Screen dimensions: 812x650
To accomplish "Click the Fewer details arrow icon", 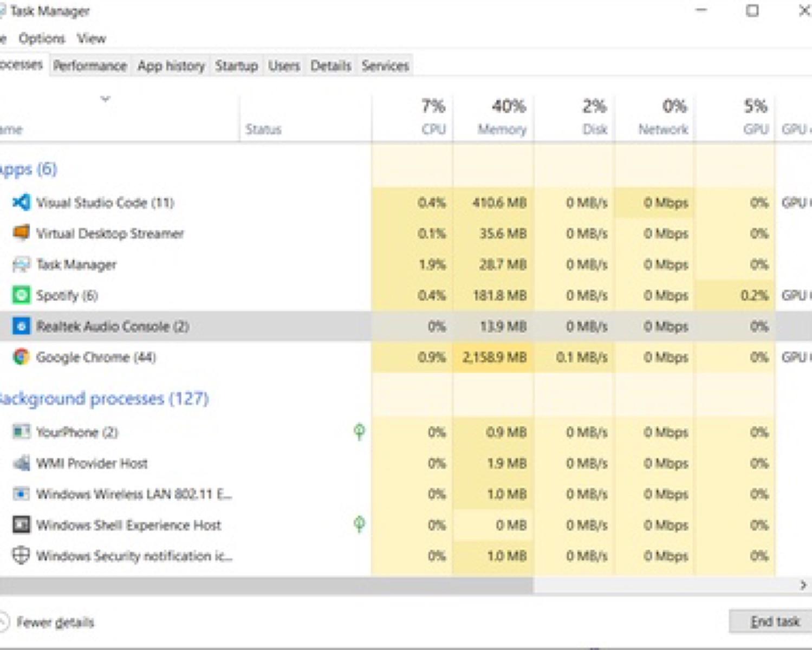I will click(3, 622).
